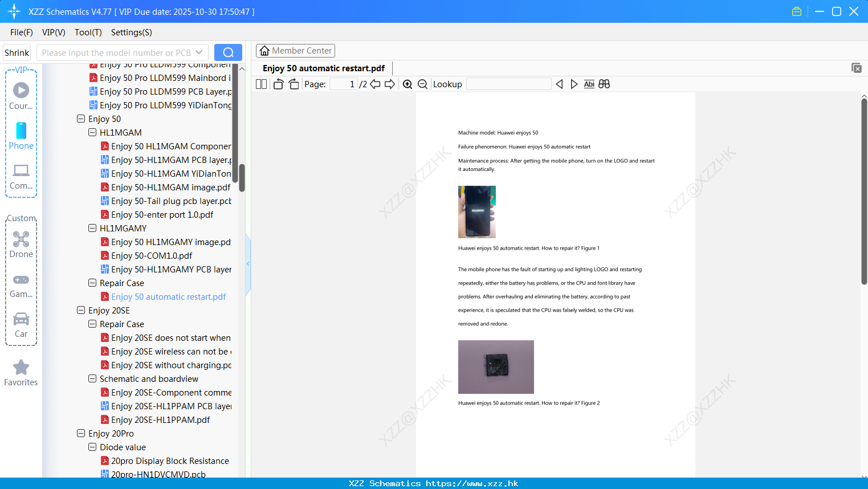This screenshot has width=868, height=489.
Task: Open the Tool(T) menu
Action: pyautogui.click(x=88, y=32)
